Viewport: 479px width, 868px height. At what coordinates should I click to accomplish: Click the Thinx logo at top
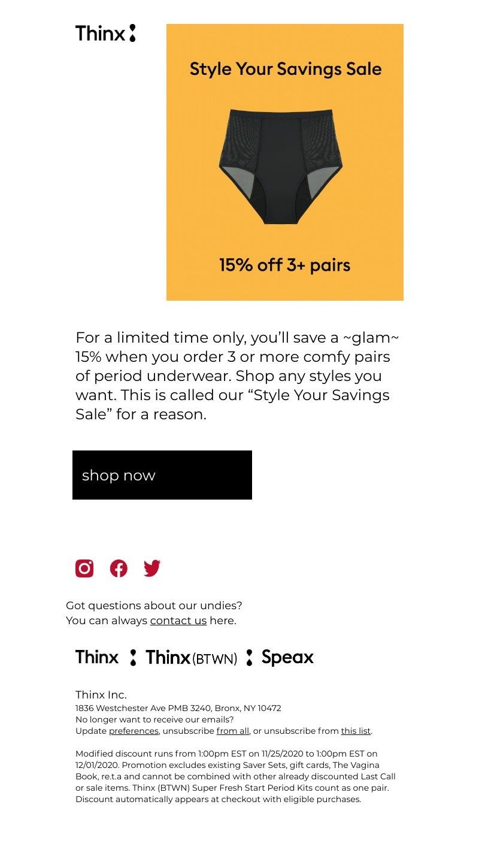coord(105,34)
